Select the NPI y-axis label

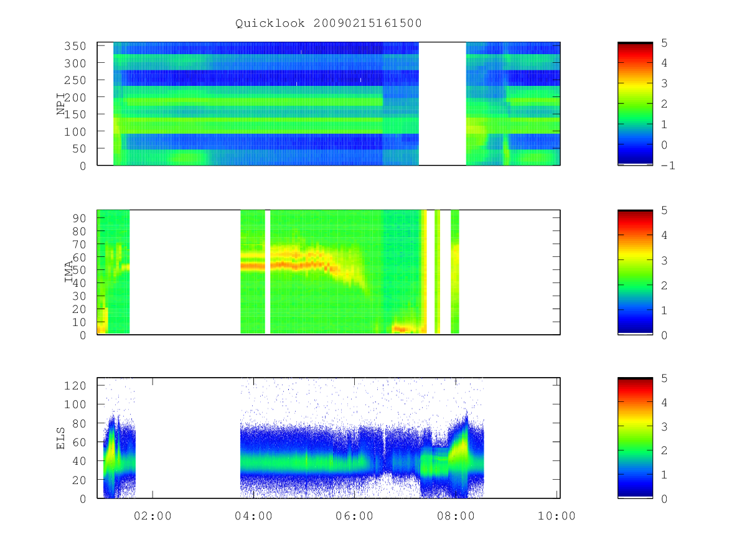tap(62, 104)
